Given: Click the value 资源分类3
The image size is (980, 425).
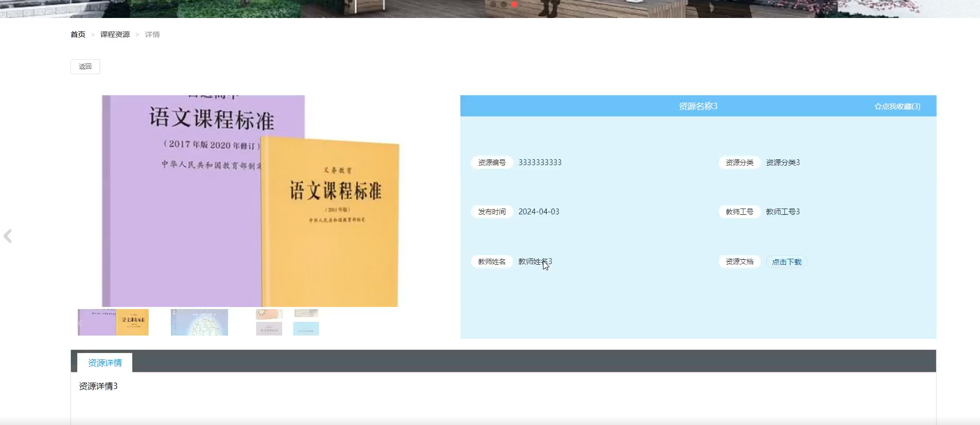Looking at the screenshot, I should (x=783, y=162).
